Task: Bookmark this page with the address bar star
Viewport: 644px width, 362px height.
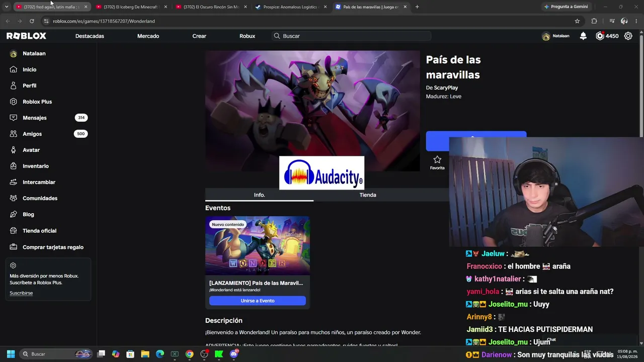Action: 577,21
